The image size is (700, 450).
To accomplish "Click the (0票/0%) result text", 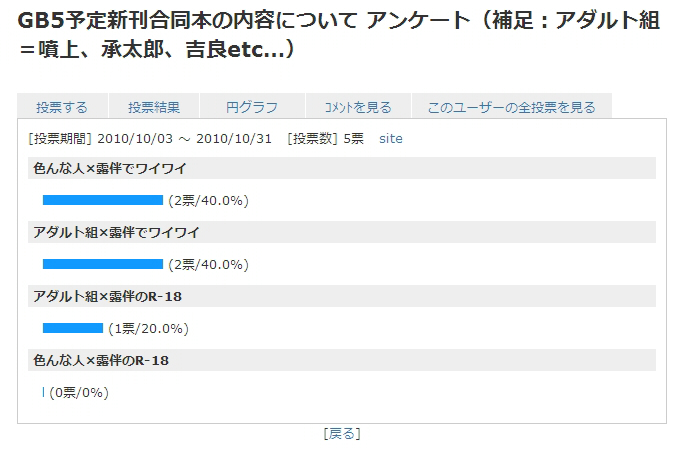I will point(79,392).
